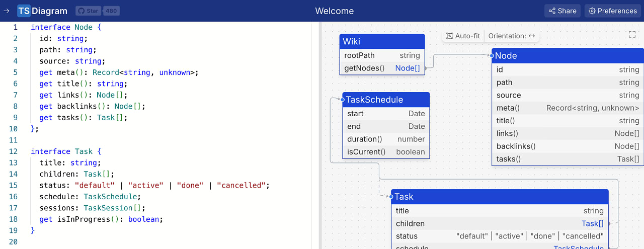The width and height of the screenshot is (644, 249).
Task: Click the Task[] type in children row
Action: [593, 223]
